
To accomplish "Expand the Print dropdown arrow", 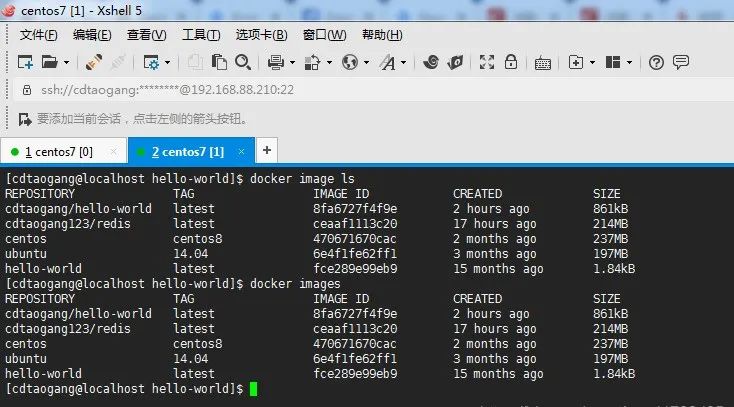I will (293, 62).
